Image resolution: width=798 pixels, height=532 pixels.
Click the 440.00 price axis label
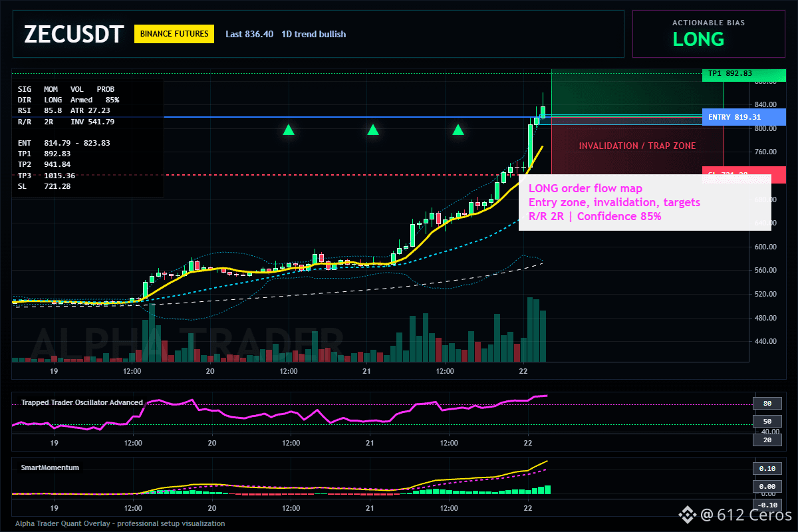coord(766,341)
